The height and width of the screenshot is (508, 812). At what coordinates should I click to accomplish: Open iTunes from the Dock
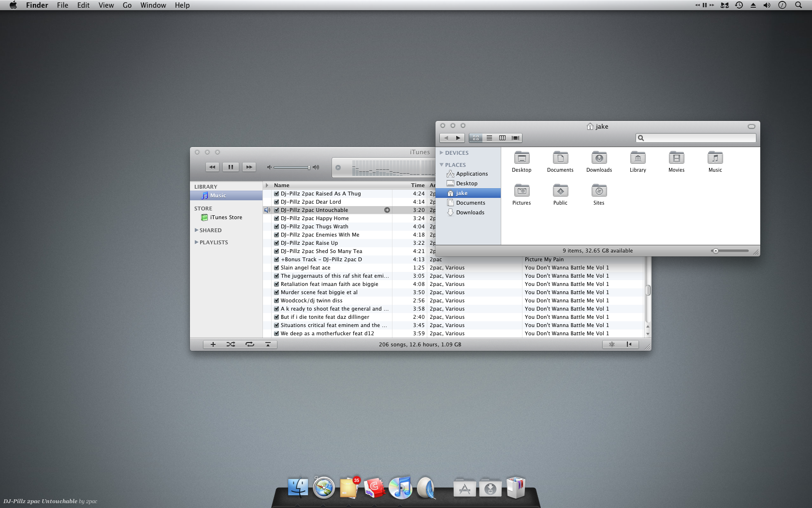pyautogui.click(x=400, y=487)
